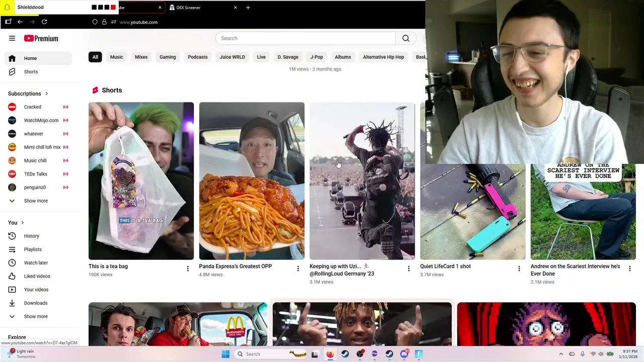
Task: Select the Alternative Hip Hop chip
Action: pos(383,57)
